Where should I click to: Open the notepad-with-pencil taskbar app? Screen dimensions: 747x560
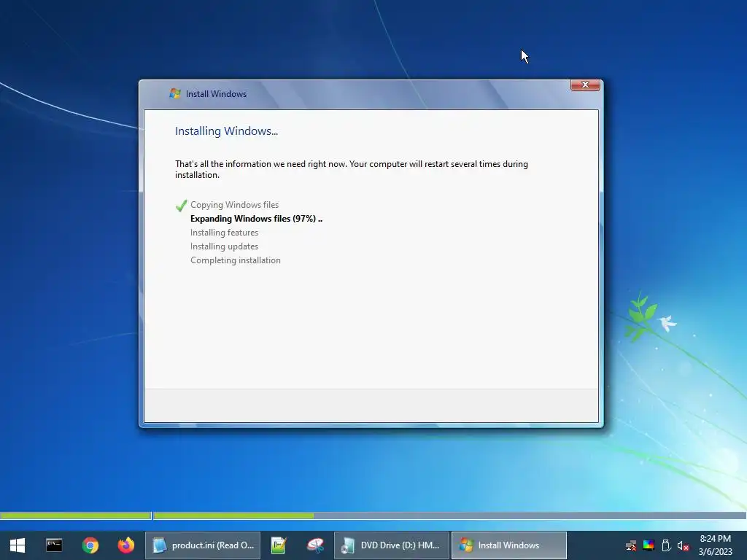tap(278, 545)
